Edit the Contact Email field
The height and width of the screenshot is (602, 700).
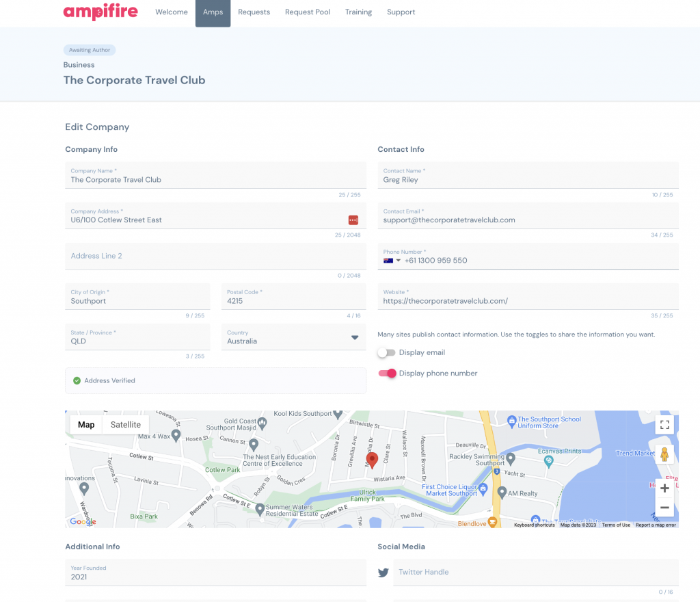pyautogui.click(x=528, y=215)
